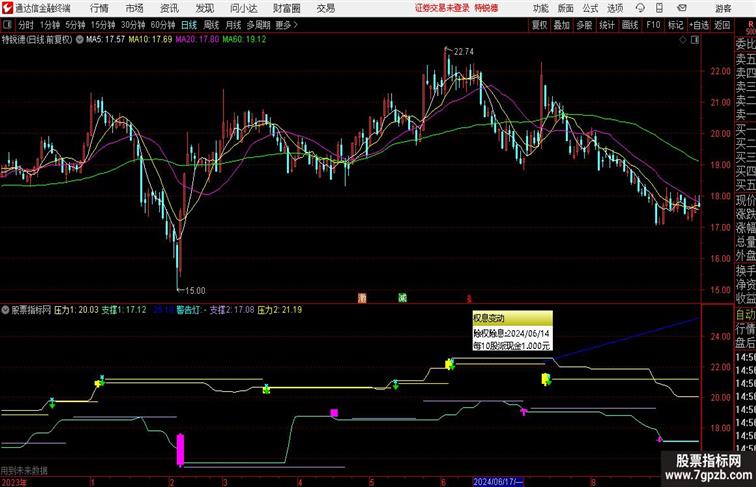Viewport: 756px width, 487px height.
Task: Click the 2023年 timeline label
Action: tap(14, 482)
